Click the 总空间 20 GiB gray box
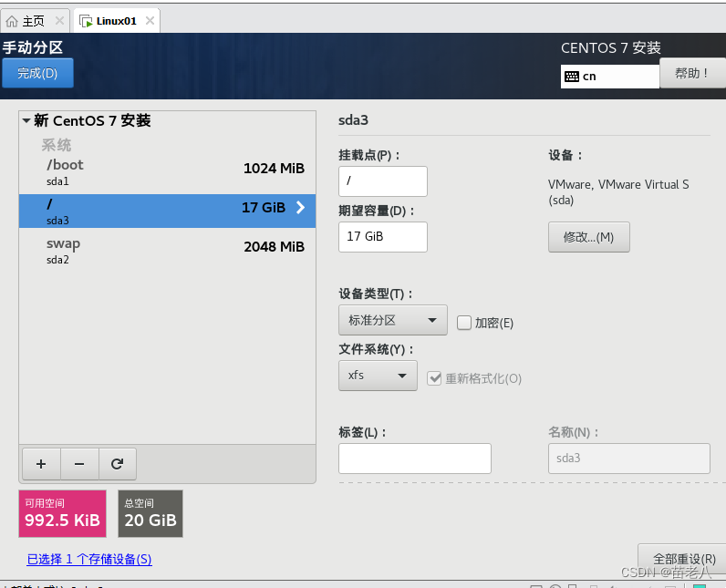Screen dimensions: 726x588 click(150, 513)
